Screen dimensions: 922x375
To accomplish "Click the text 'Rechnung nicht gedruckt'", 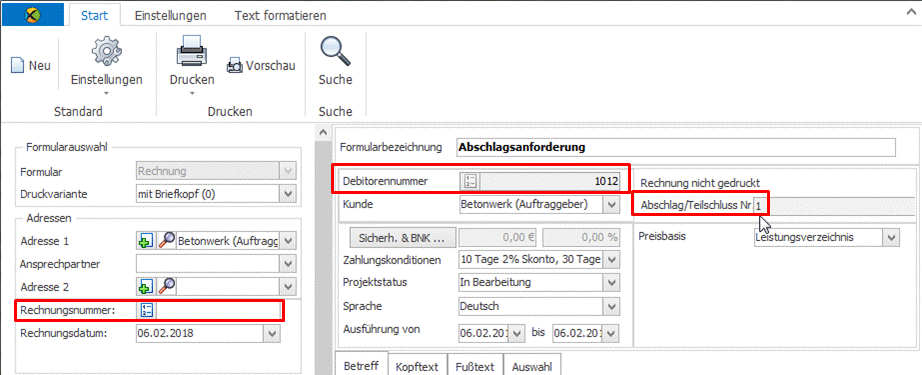I will click(x=701, y=182).
